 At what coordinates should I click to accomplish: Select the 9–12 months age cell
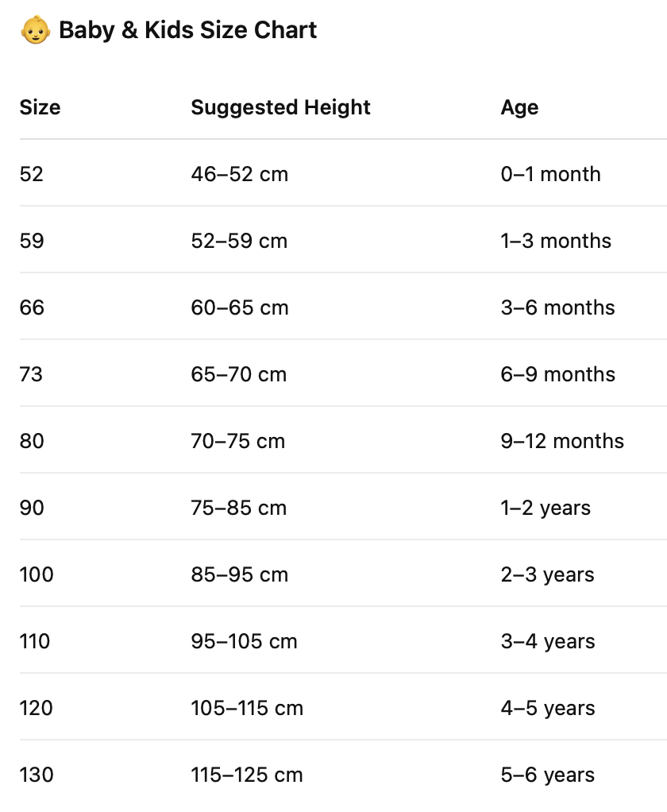point(562,441)
